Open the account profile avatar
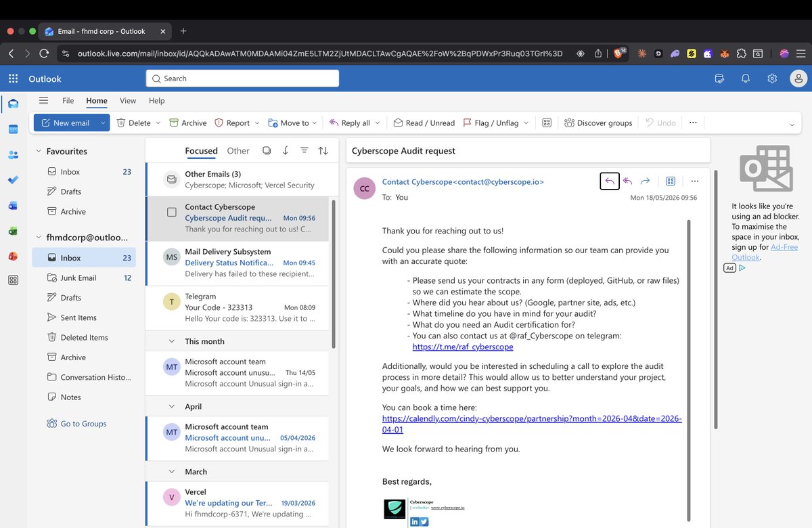 pos(798,79)
